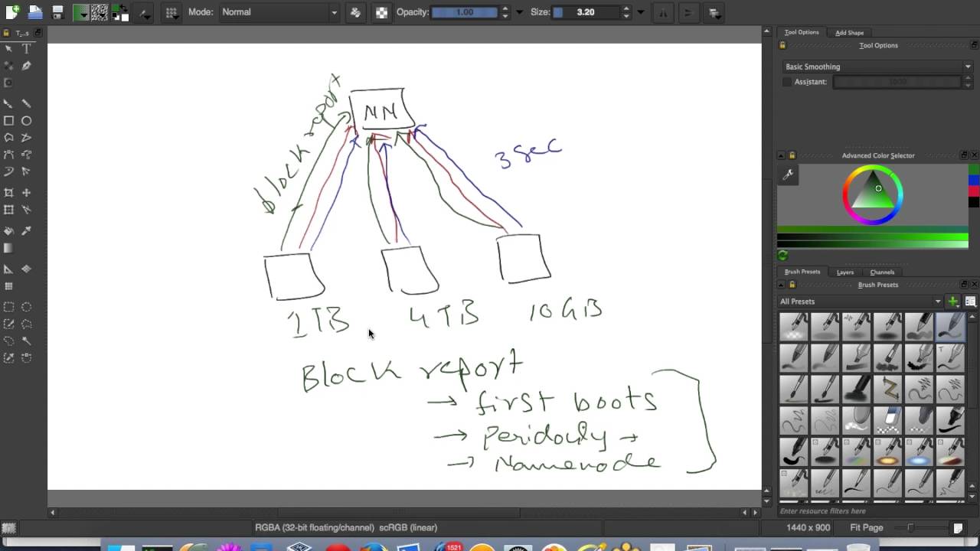Select the Measure/Assistant ruler tool

coord(8,269)
